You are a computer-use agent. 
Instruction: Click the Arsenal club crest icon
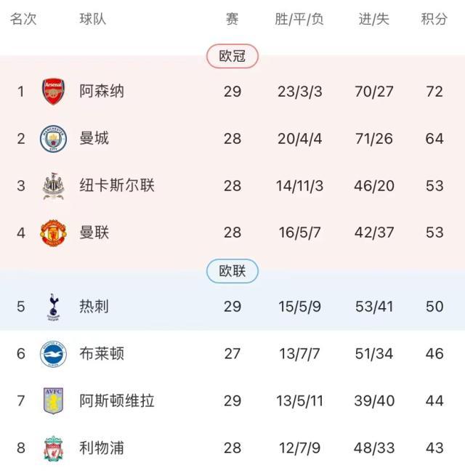click(x=53, y=92)
